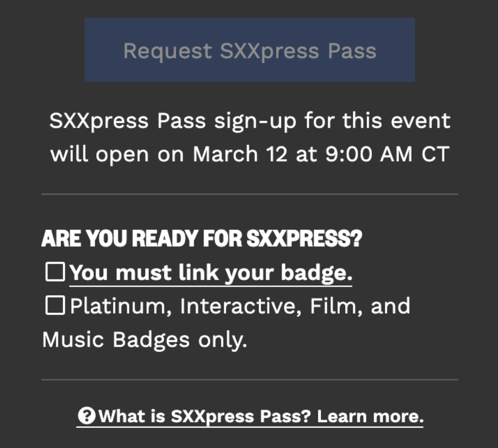Click the "ARE YOU READY FOR SXXPRESS?" heading
Image resolution: width=498 pixels, height=448 pixels.
pyautogui.click(x=202, y=239)
